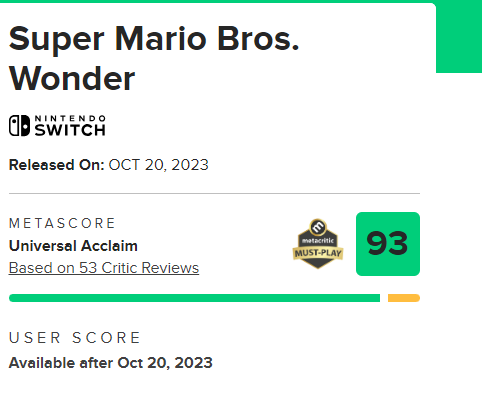Click the word Wonder in the title
This screenshot has height=408, width=482.
click(72, 79)
